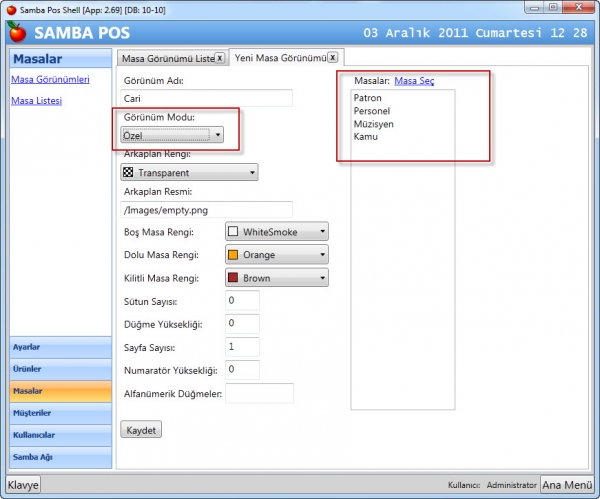600x499 pixels.
Task: Close the Masa Görünümü Liste tab
Action: [220, 58]
